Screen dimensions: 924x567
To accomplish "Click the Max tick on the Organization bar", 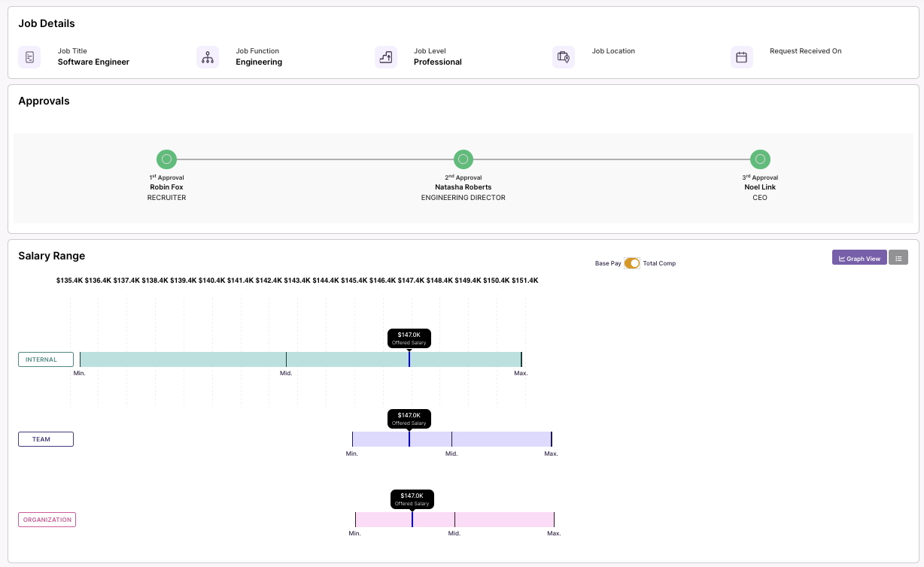I will point(554,519).
